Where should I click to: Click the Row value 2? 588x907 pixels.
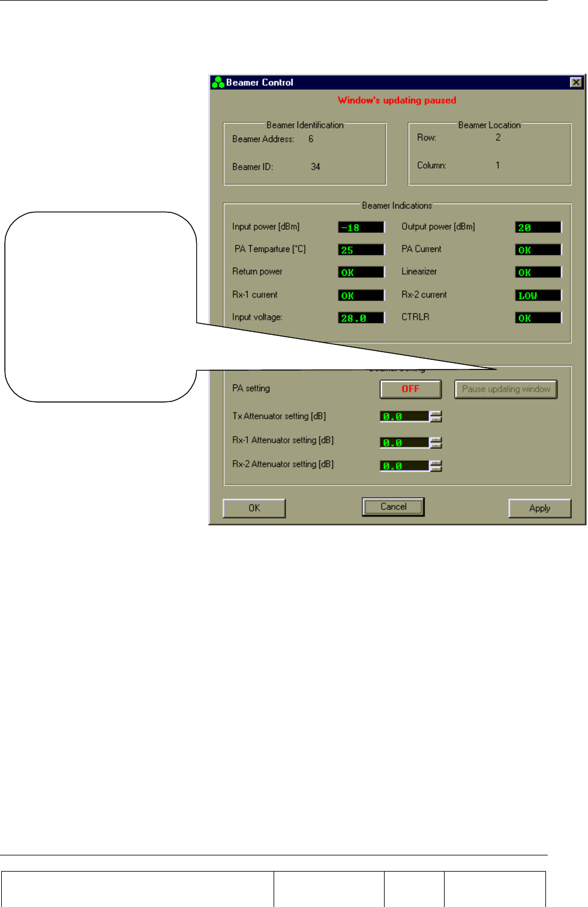point(498,137)
